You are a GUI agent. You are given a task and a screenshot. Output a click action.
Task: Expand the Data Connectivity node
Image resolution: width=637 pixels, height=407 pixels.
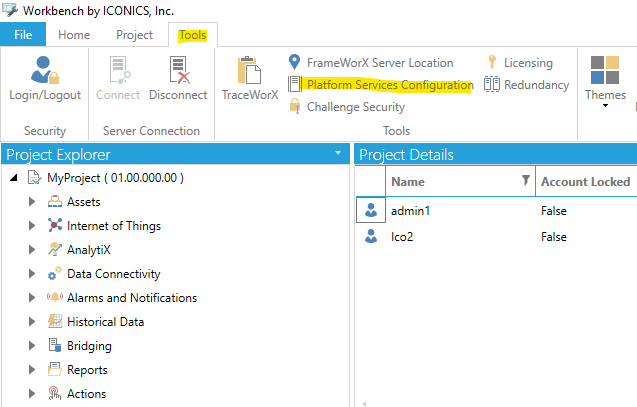click(32, 274)
